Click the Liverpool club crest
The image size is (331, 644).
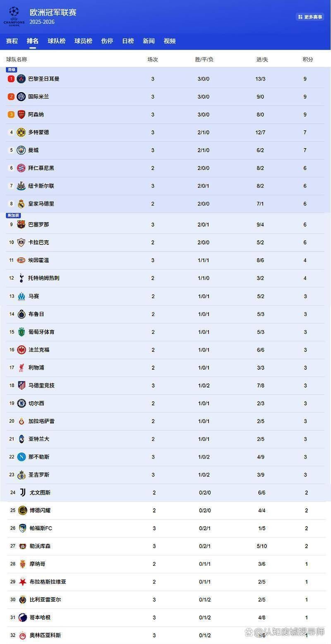(22, 368)
